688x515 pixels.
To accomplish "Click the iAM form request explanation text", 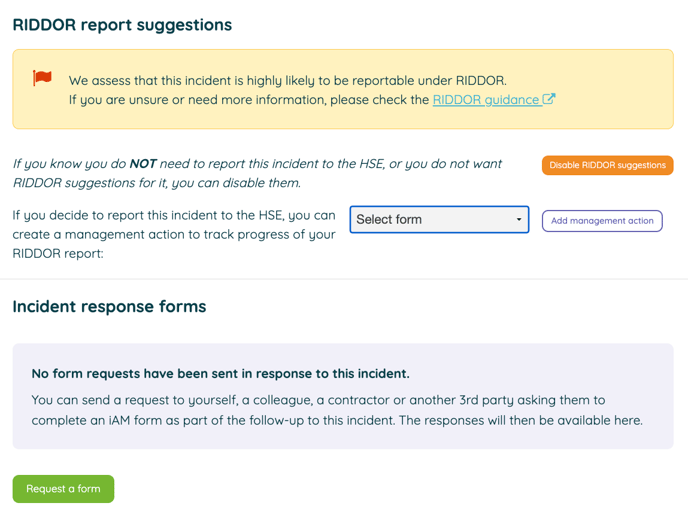I will (x=337, y=410).
